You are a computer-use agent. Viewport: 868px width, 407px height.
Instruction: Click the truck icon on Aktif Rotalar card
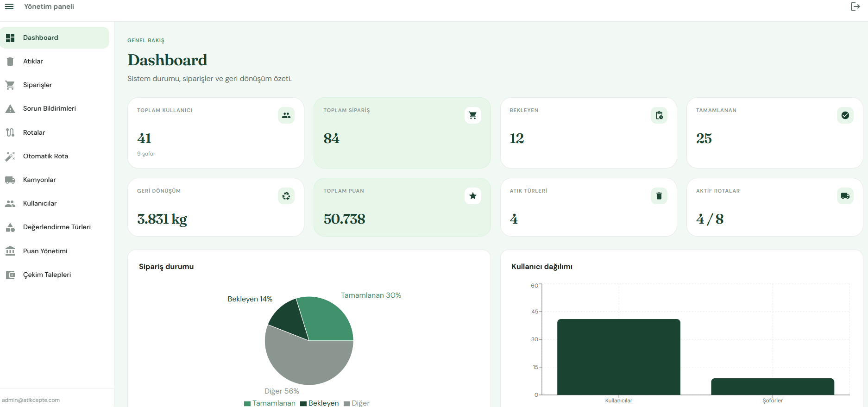(x=845, y=196)
